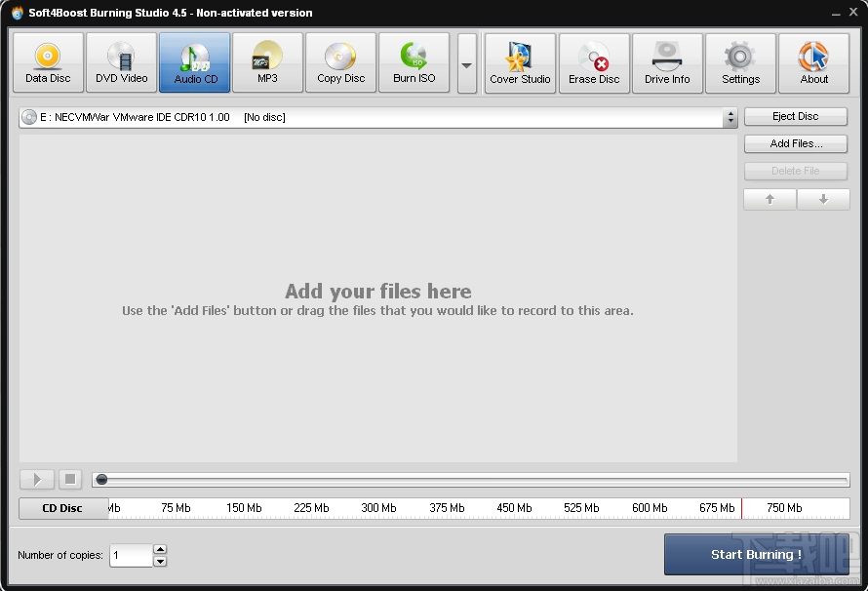
Task: Click the CD Disc type button
Action: pos(63,508)
